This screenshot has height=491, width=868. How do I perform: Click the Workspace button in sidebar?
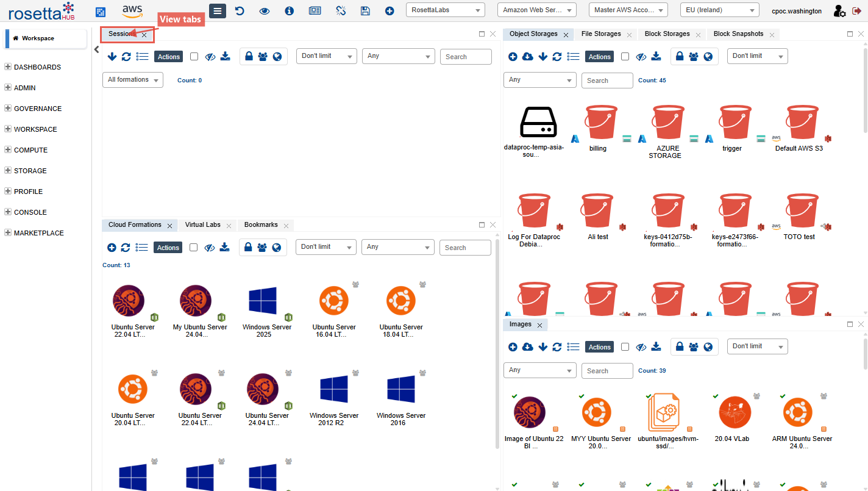tap(46, 38)
